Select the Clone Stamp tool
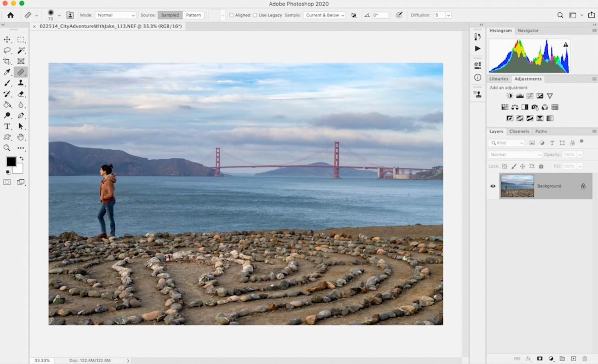Image resolution: width=598 pixels, height=364 pixels. [x=21, y=83]
